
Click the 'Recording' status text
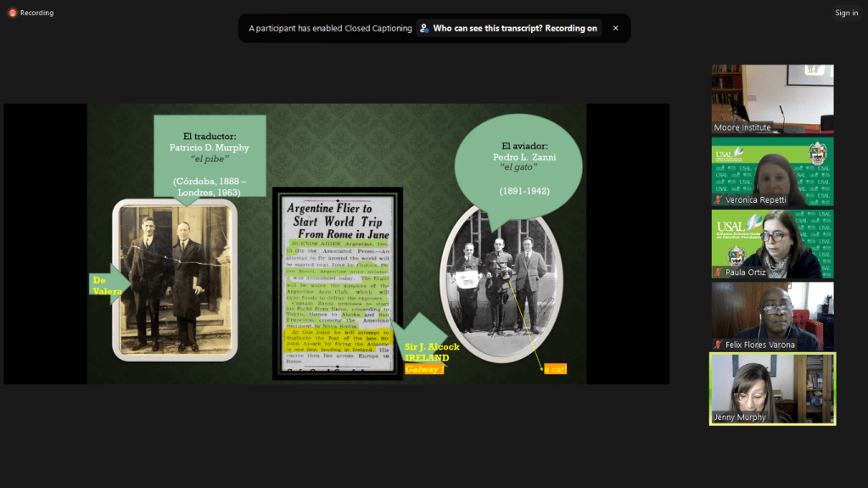pyautogui.click(x=36, y=13)
